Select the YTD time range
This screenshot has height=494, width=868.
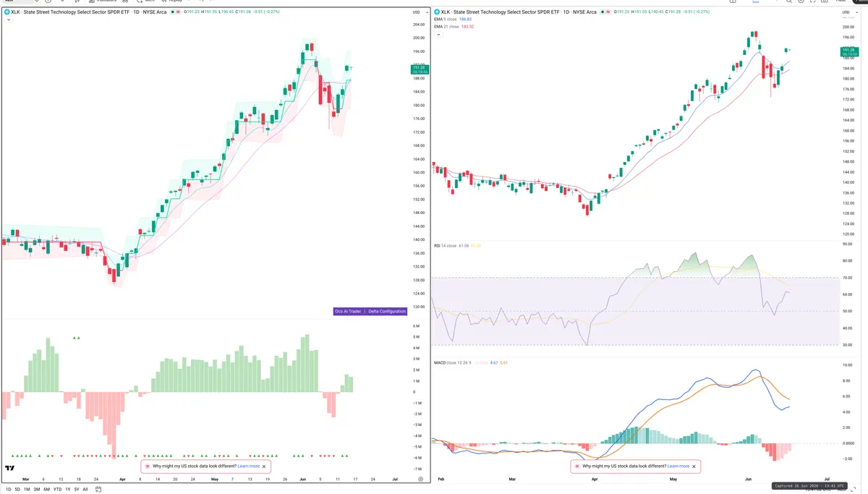[57, 490]
